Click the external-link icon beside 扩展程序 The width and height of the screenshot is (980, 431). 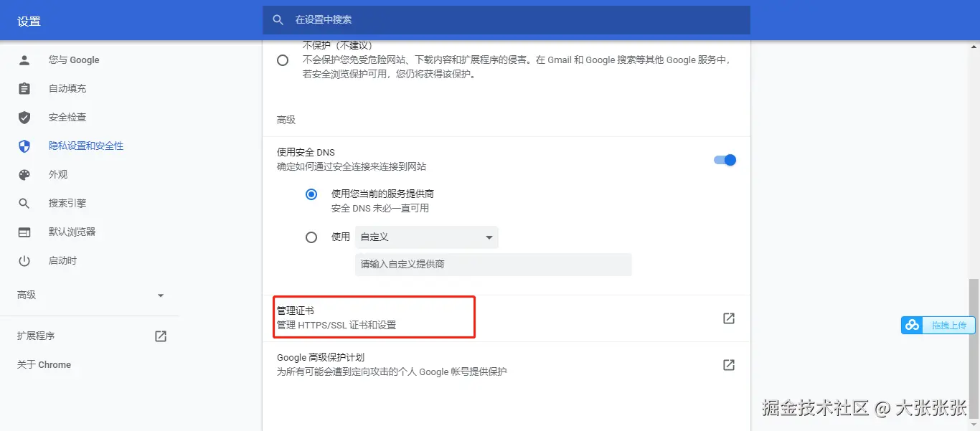click(161, 336)
